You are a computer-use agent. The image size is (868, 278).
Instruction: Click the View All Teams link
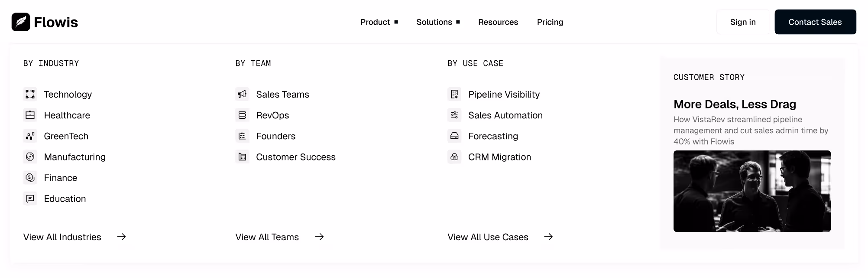267,237
